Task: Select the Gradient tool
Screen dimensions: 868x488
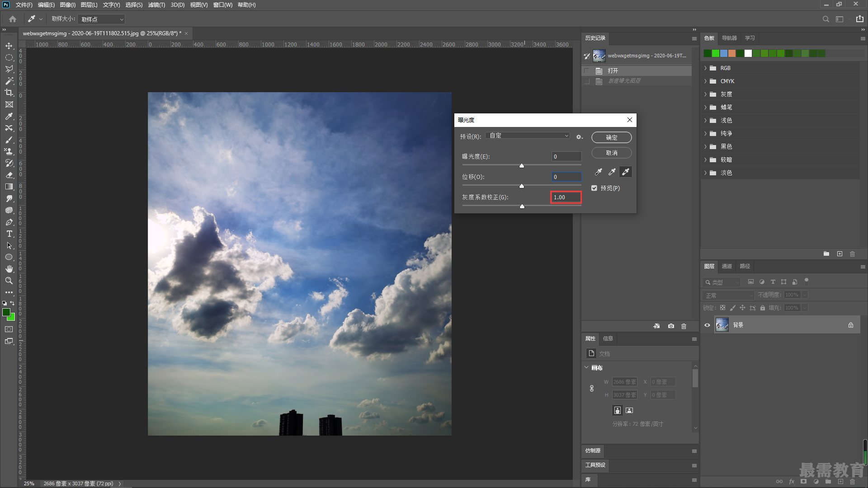Action: pos(9,187)
